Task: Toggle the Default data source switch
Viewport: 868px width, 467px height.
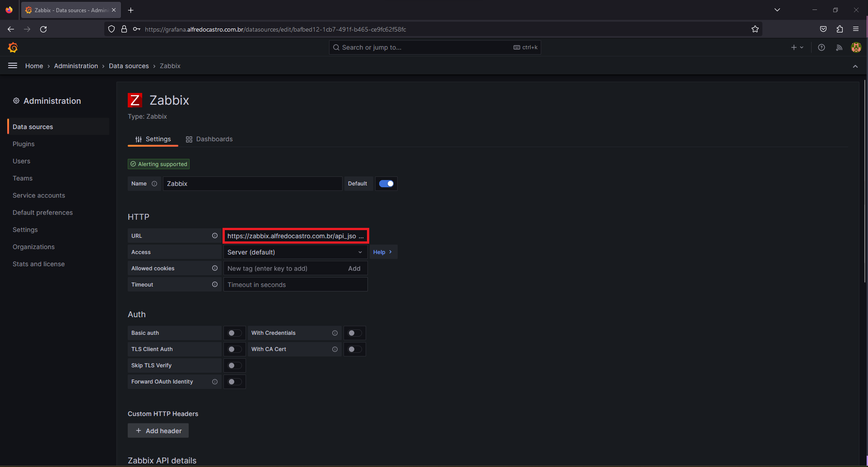Action: pyautogui.click(x=386, y=184)
